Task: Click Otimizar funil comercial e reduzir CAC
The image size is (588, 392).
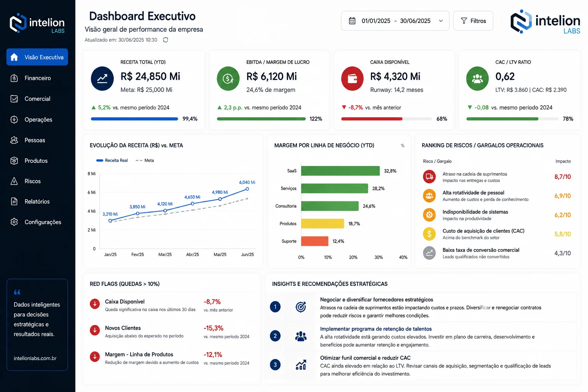Action: click(366, 358)
